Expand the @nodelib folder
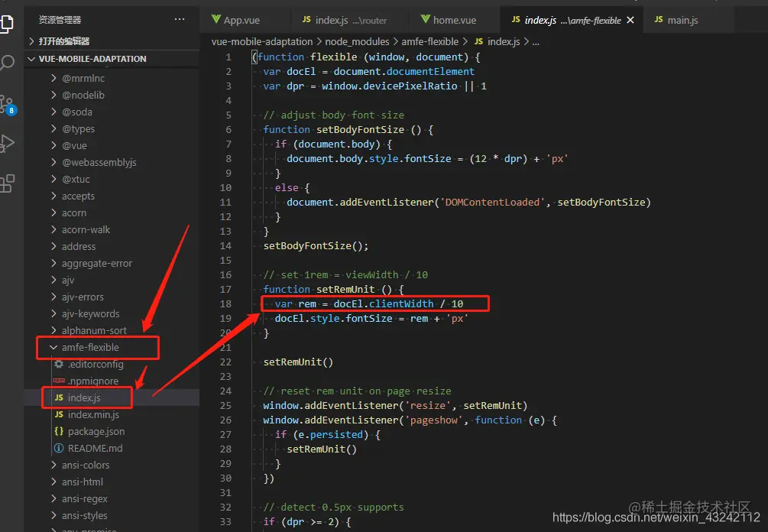This screenshot has height=532, width=768. [112, 95]
